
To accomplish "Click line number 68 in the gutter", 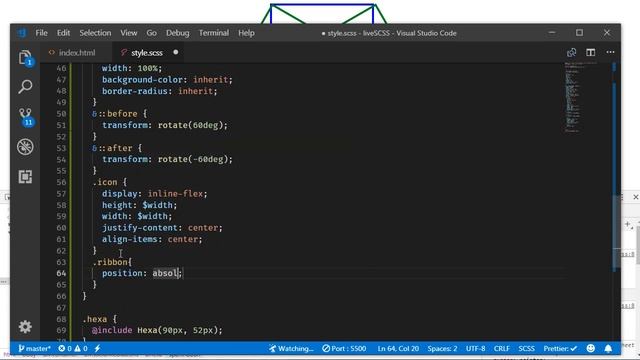I will click(x=61, y=319).
